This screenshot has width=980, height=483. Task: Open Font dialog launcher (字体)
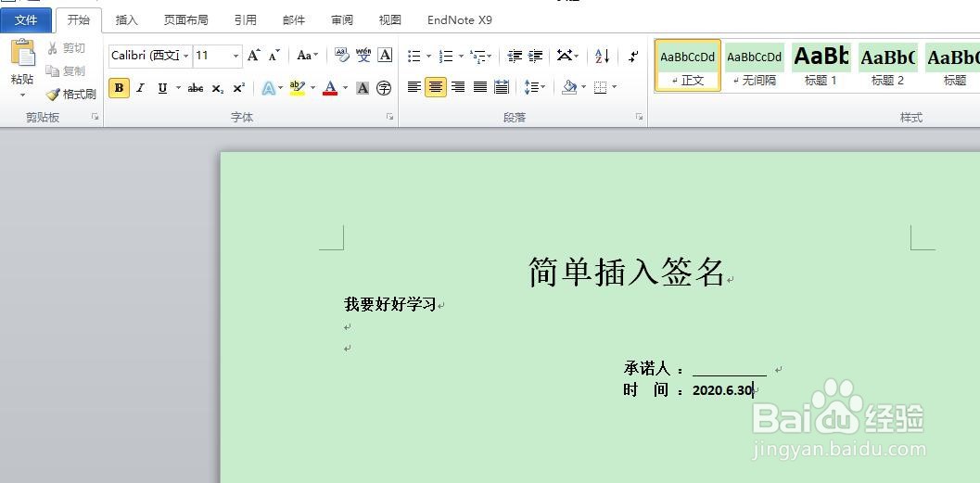(x=389, y=117)
